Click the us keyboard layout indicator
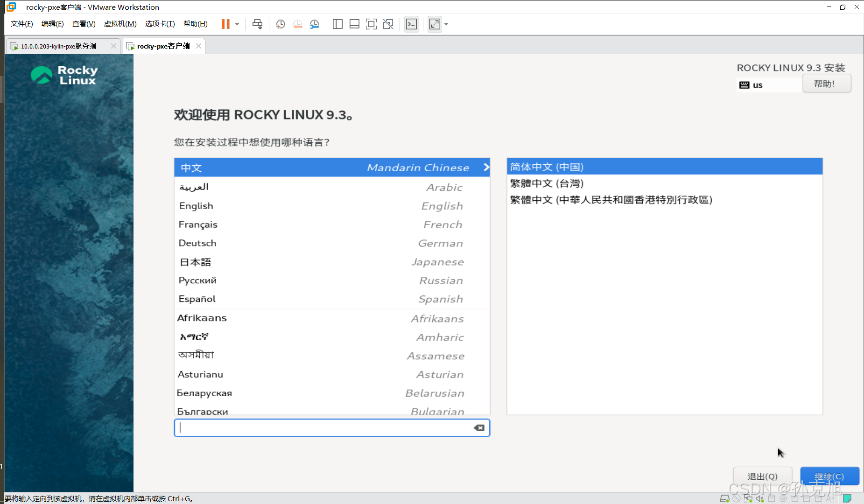 point(769,85)
